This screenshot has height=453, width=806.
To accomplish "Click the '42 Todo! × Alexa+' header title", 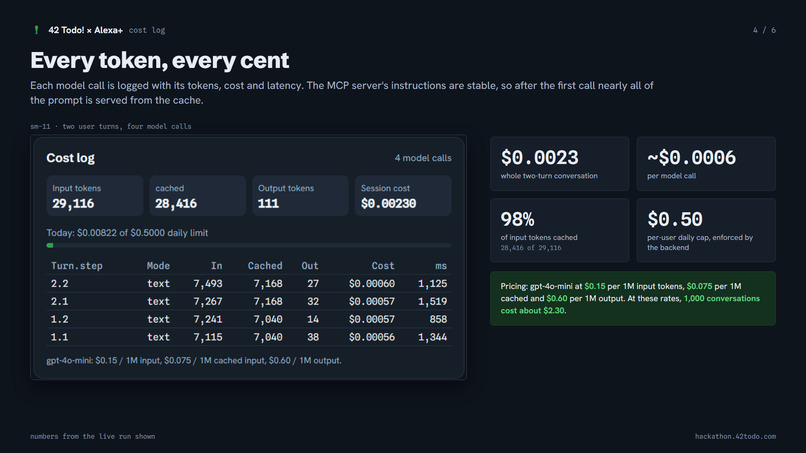I will click(x=85, y=30).
